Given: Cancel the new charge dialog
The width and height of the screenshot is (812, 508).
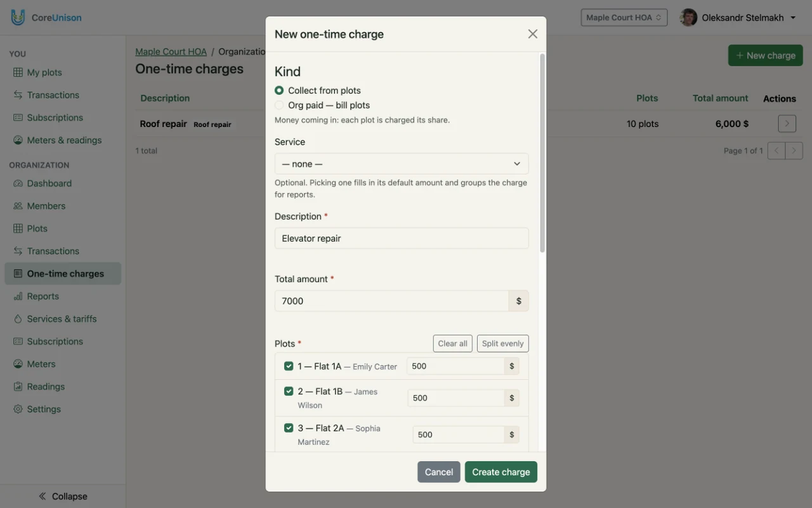Looking at the screenshot, I should pyautogui.click(x=439, y=472).
